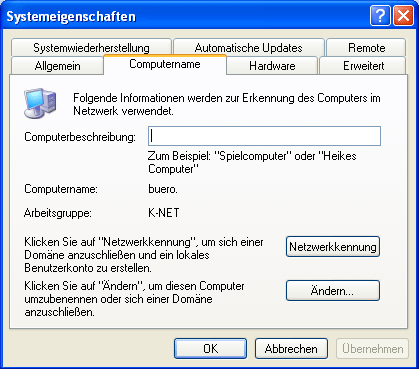Switch to the Systemwiederherstellung tab
Viewport: 419px width, 369px height.
coord(91,48)
